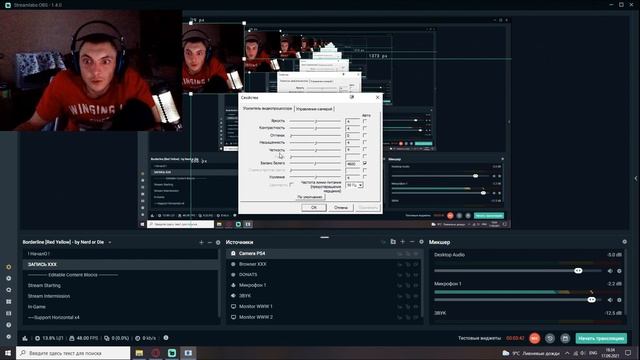Screen dimensions: 640x360
Task: Uncheck Auto for Баланс белого
Action: point(364,163)
